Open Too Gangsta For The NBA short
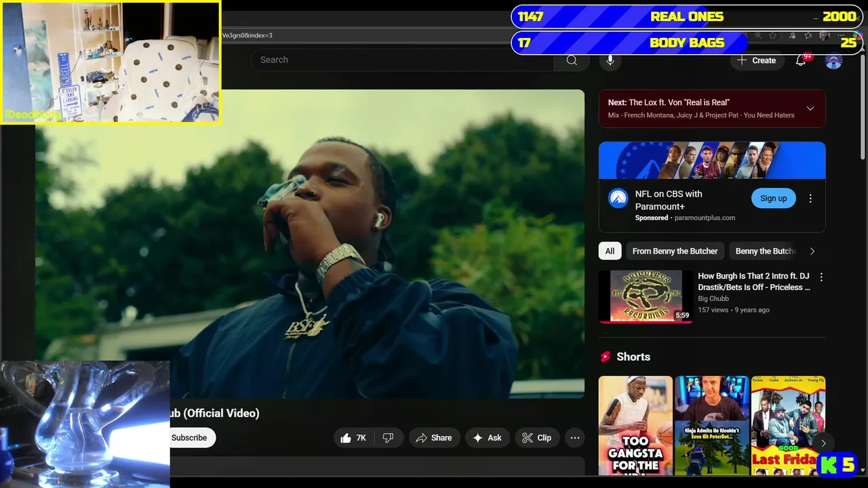This screenshot has width=868, height=488. 635,426
